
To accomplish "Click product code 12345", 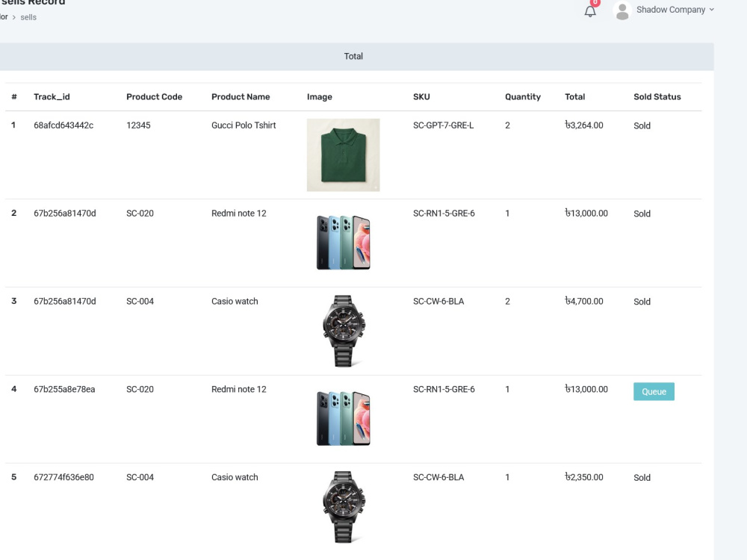I will coord(138,125).
